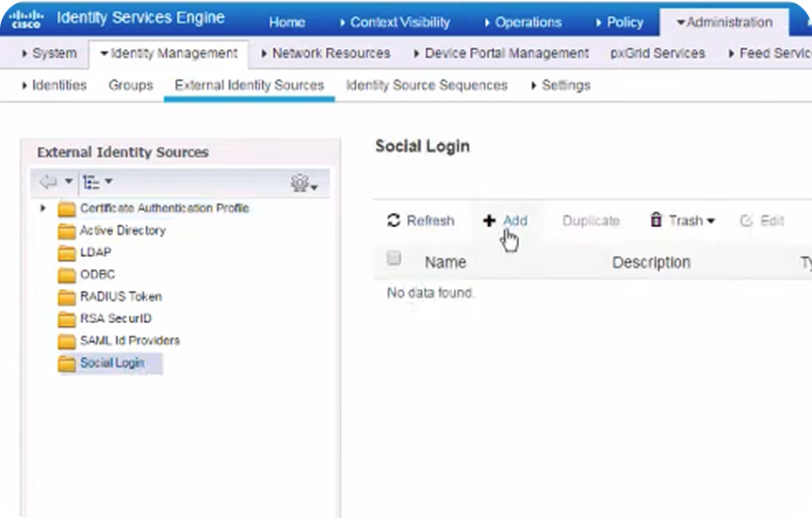
Task: Expand the Operations menu
Action: pos(523,23)
